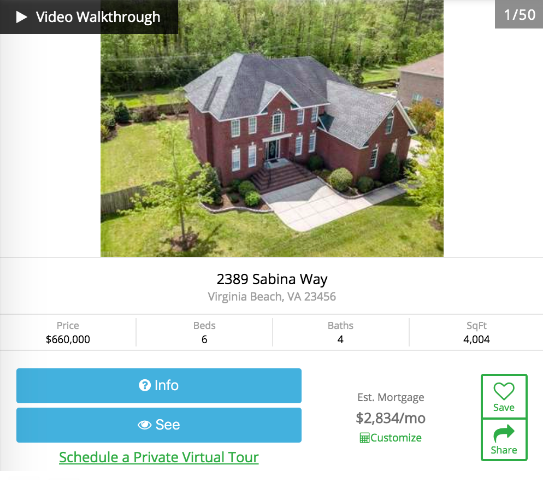Select the $660,000 price value

tap(68, 339)
